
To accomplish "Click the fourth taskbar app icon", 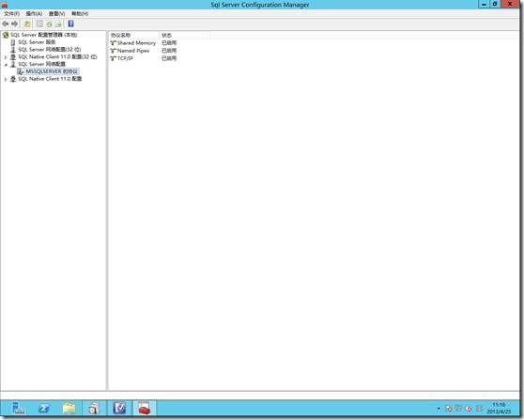I will click(x=94, y=408).
